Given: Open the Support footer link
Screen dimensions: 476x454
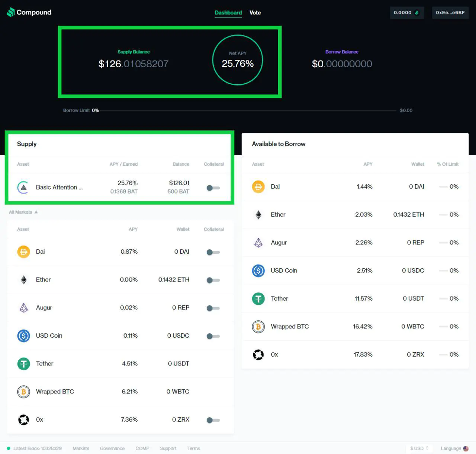Looking at the screenshot, I should tap(168, 448).
